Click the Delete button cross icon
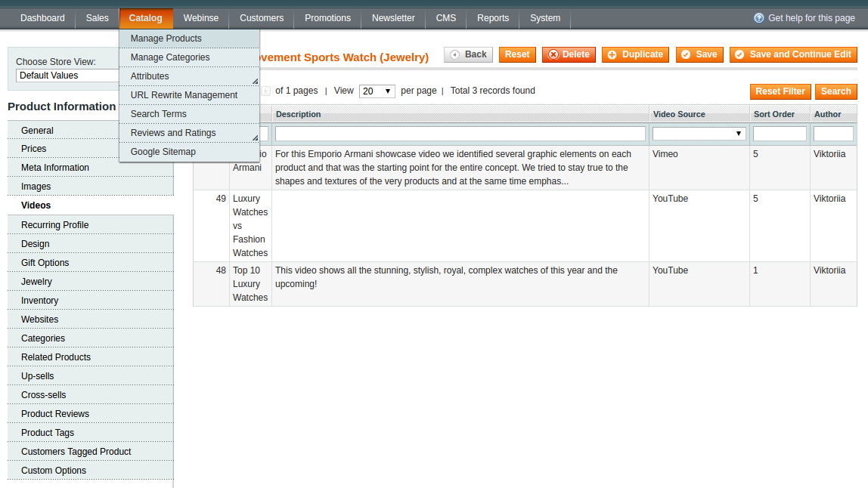The height and width of the screenshot is (488, 868). pyautogui.click(x=553, y=55)
